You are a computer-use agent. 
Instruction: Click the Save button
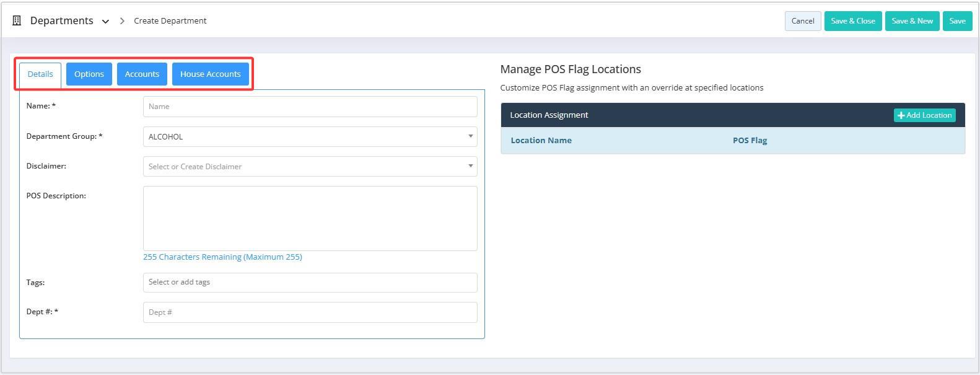click(x=958, y=20)
